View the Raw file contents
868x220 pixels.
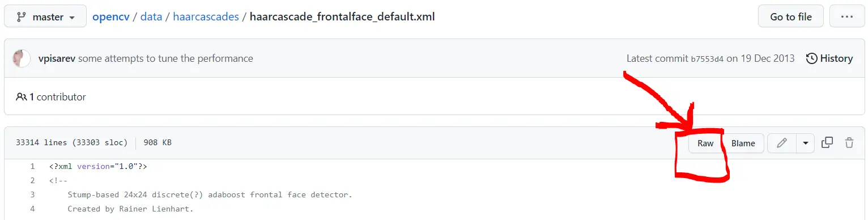[x=705, y=143]
